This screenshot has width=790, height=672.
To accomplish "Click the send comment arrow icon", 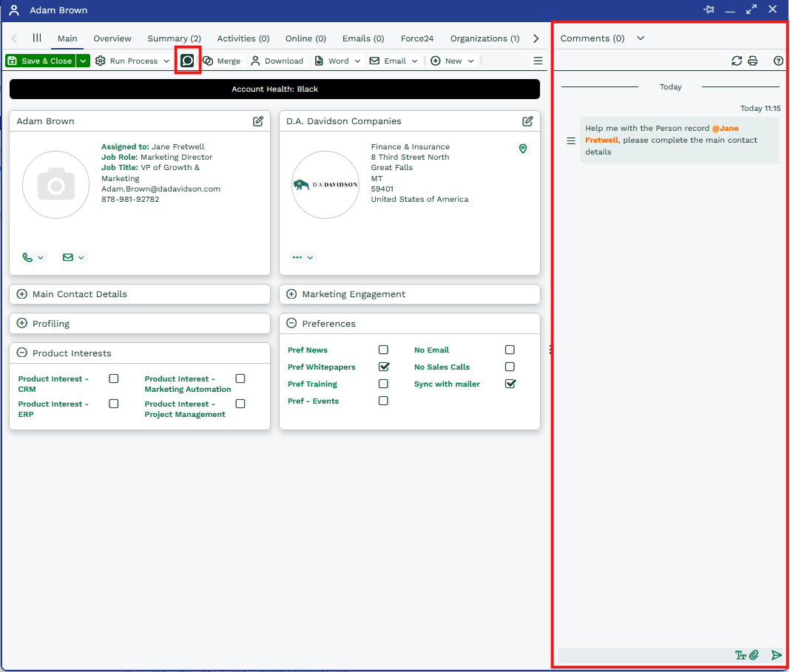I will click(776, 655).
